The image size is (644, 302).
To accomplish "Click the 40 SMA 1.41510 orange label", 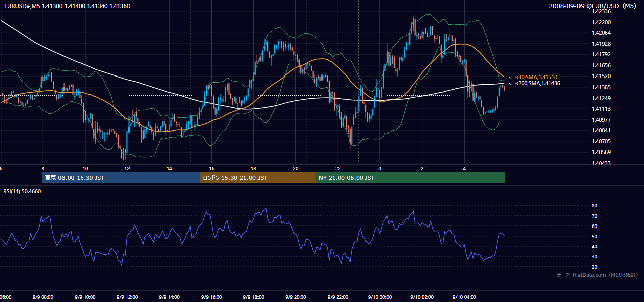I will point(533,77).
